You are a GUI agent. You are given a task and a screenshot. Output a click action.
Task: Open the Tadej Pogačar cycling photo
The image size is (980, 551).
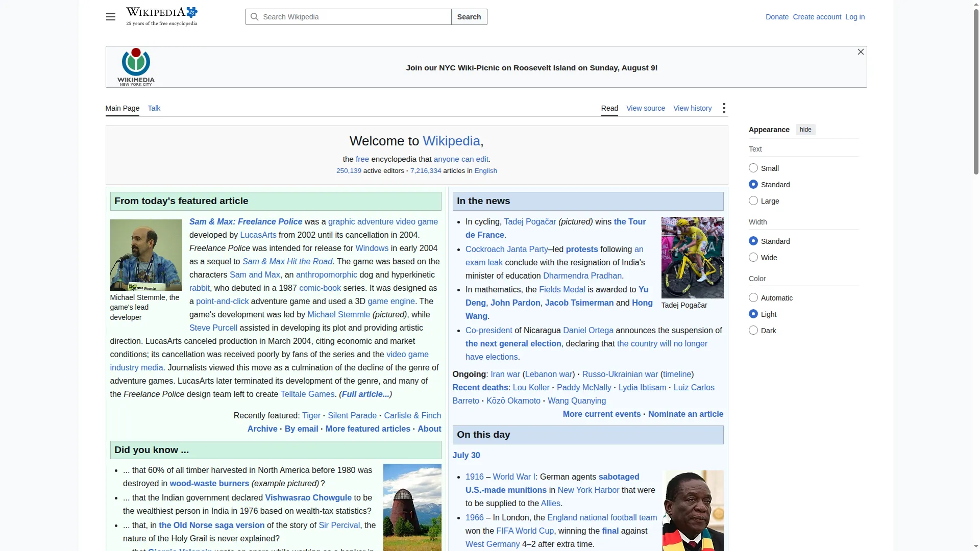[x=693, y=258]
